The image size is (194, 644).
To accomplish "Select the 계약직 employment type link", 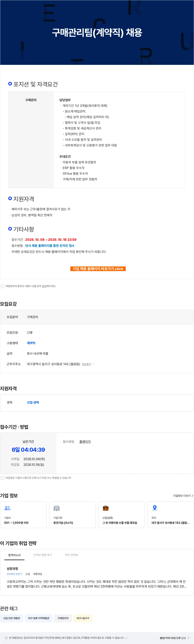I will click(x=31, y=343).
